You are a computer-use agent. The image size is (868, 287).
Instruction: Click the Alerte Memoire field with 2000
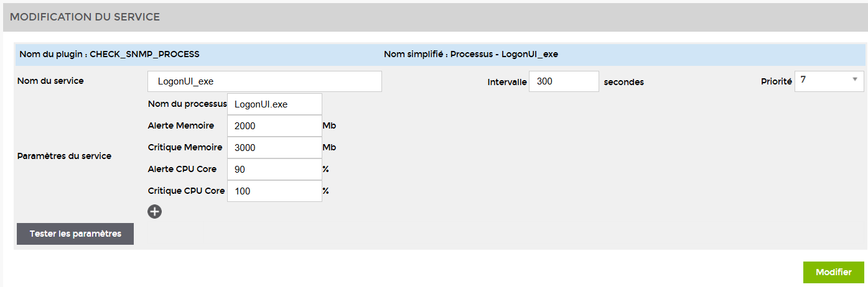pyautogui.click(x=274, y=126)
